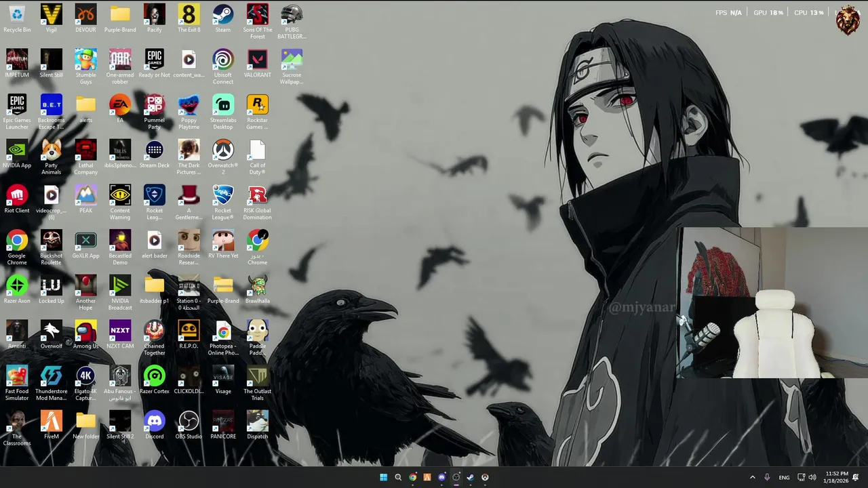The width and height of the screenshot is (868, 488).
Task: Launch Overwatch 2 desktop shortcut
Action: (223, 157)
